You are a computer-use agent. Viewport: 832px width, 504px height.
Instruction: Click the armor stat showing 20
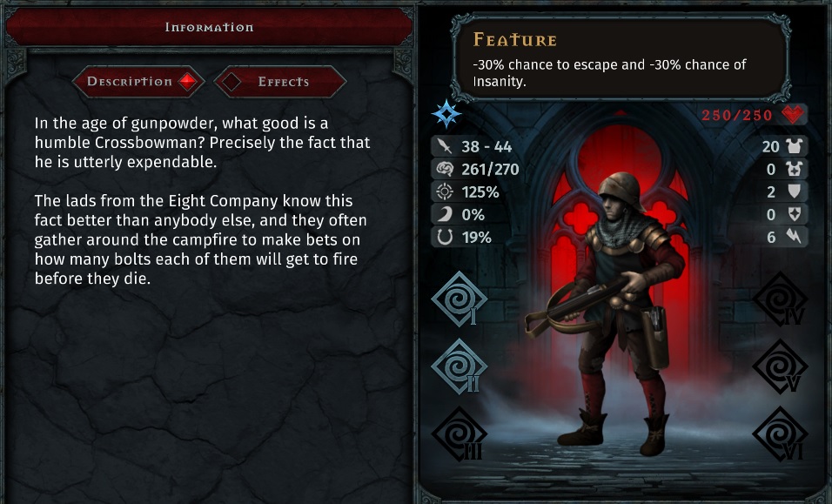(x=783, y=146)
